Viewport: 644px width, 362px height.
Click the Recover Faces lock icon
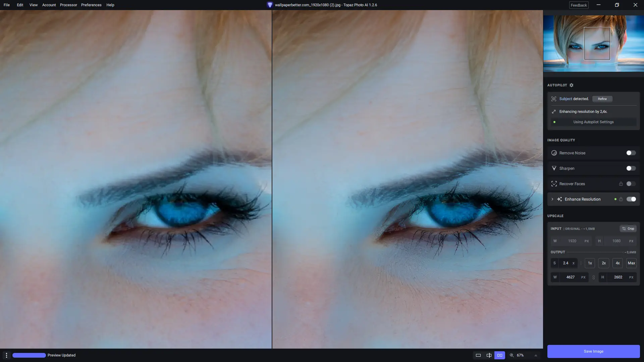click(x=621, y=184)
